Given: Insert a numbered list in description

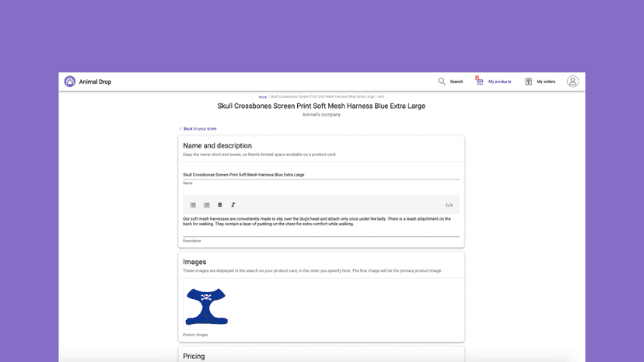Looking at the screenshot, I should click(207, 205).
